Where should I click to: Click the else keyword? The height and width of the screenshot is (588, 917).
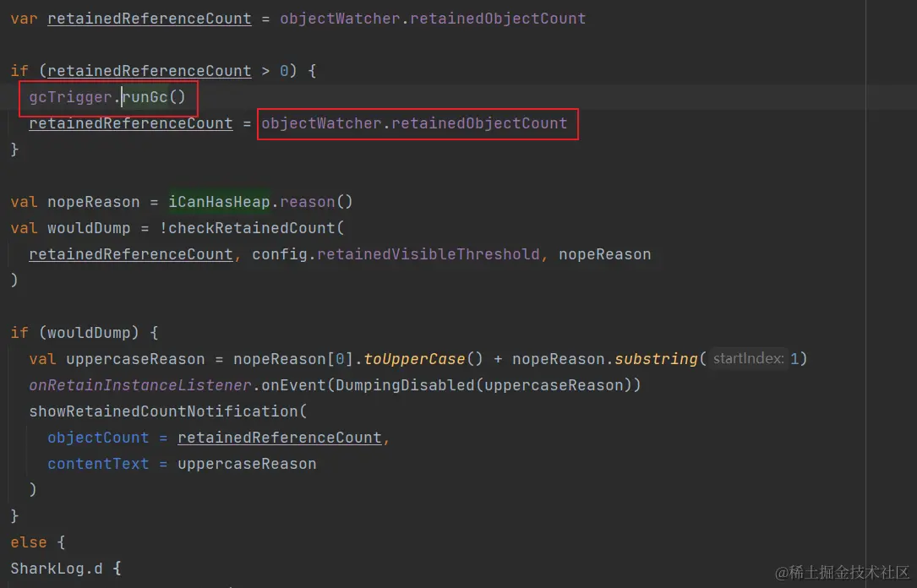click(x=29, y=542)
